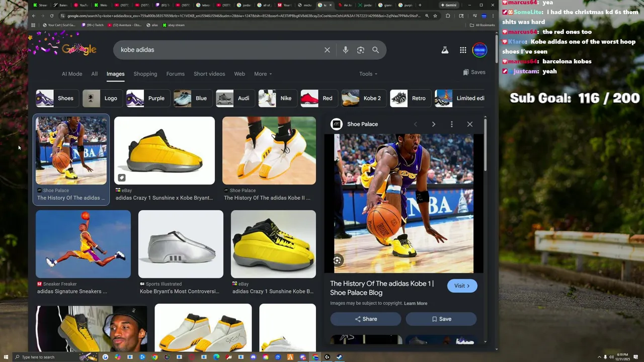Switch to AI Mode tab

pyautogui.click(x=72, y=74)
